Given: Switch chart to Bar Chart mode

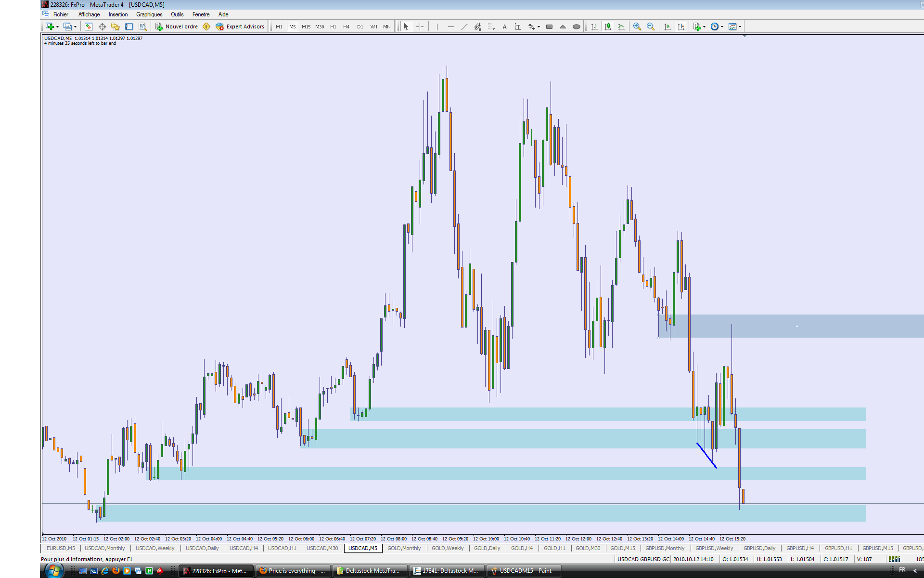Looking at the screenshot, I should 594,26.
